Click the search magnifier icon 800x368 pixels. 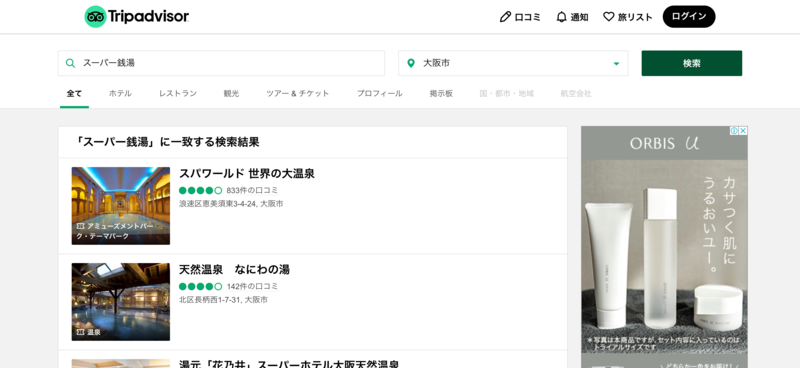point(70,63)
